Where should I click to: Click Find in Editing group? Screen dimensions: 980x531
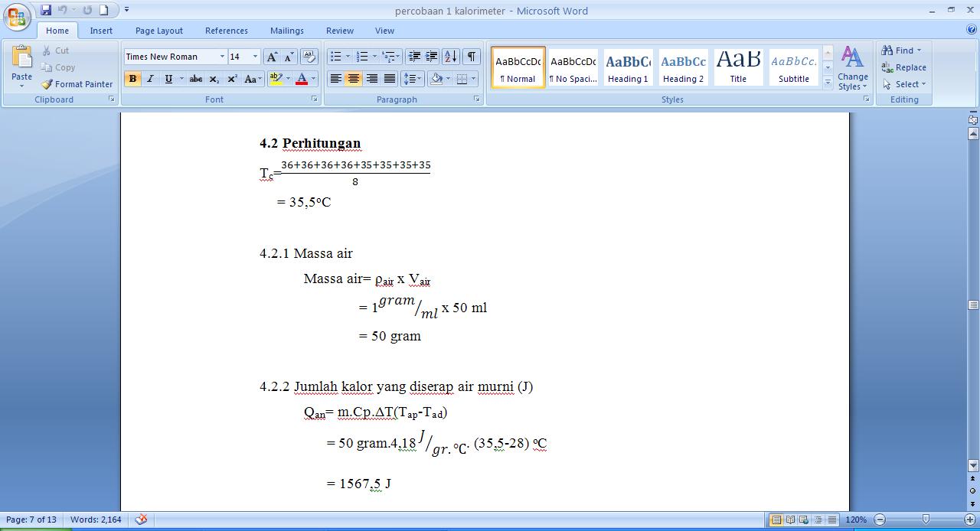tap(902, 50)
